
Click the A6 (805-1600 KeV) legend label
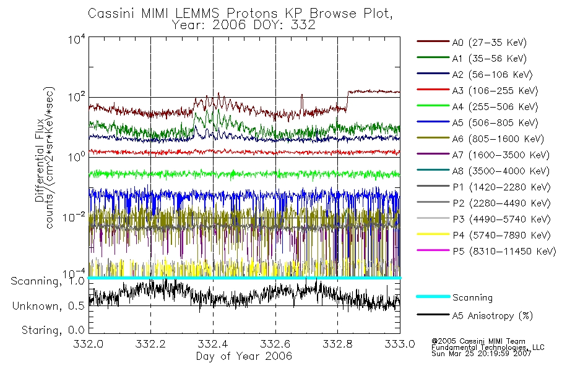click(498, 139)
